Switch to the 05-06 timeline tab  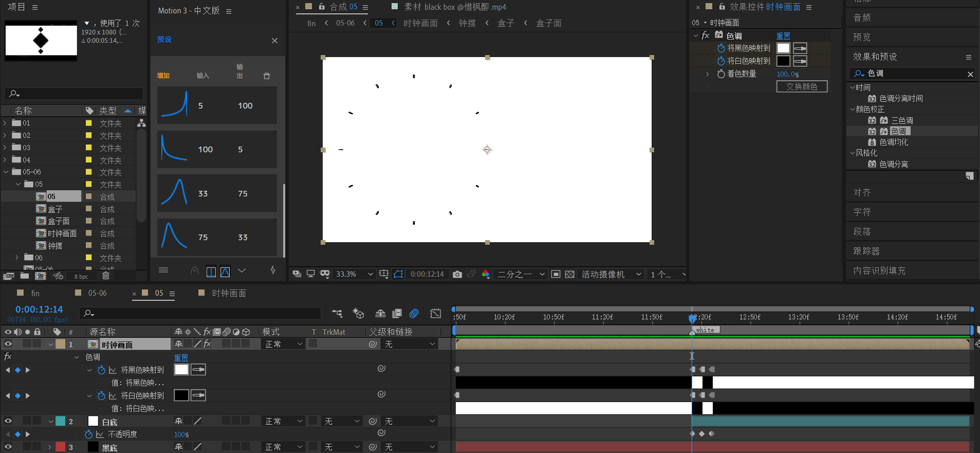pos(97,293)
